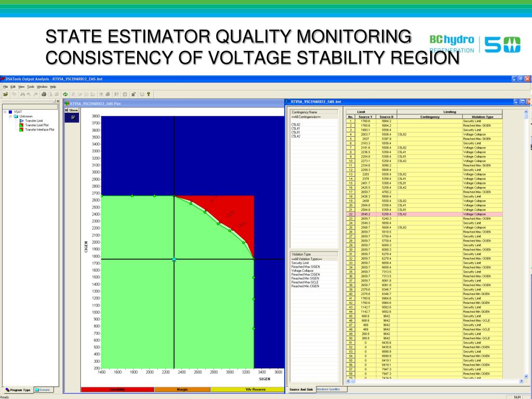532x399 pixels.
Task: Toggle the Show checkbox in plot panel
Action: tap(73, 118)
